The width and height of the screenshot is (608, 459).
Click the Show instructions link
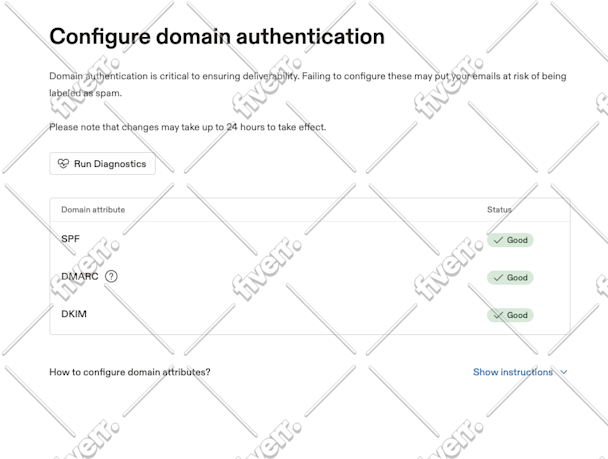513,372
